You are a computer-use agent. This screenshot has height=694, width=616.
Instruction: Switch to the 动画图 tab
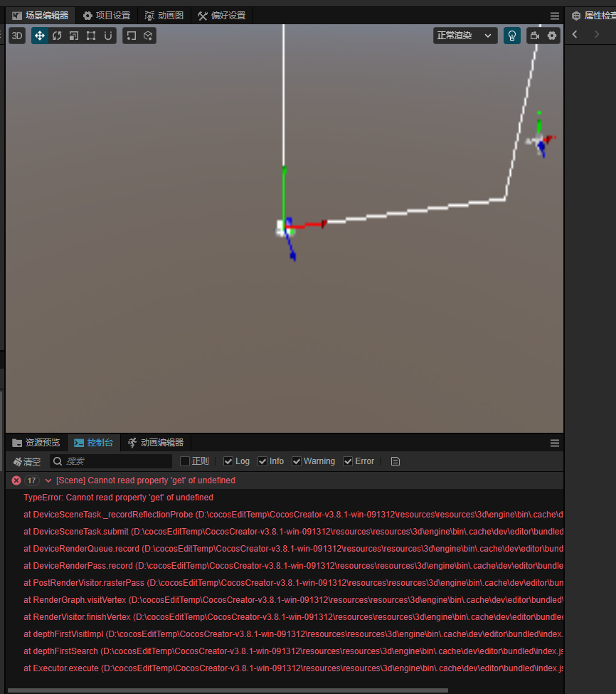point(164,16)
